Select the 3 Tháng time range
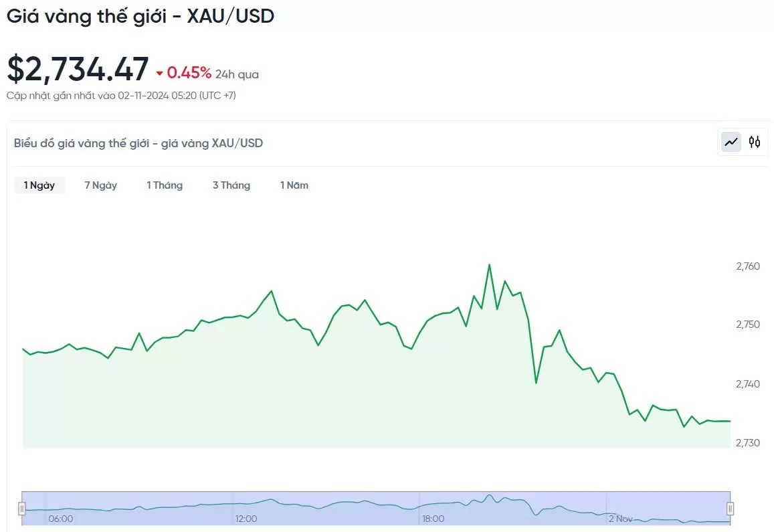Image resolution: width=774 pixels, height=532 pixels. pos(231,185)
